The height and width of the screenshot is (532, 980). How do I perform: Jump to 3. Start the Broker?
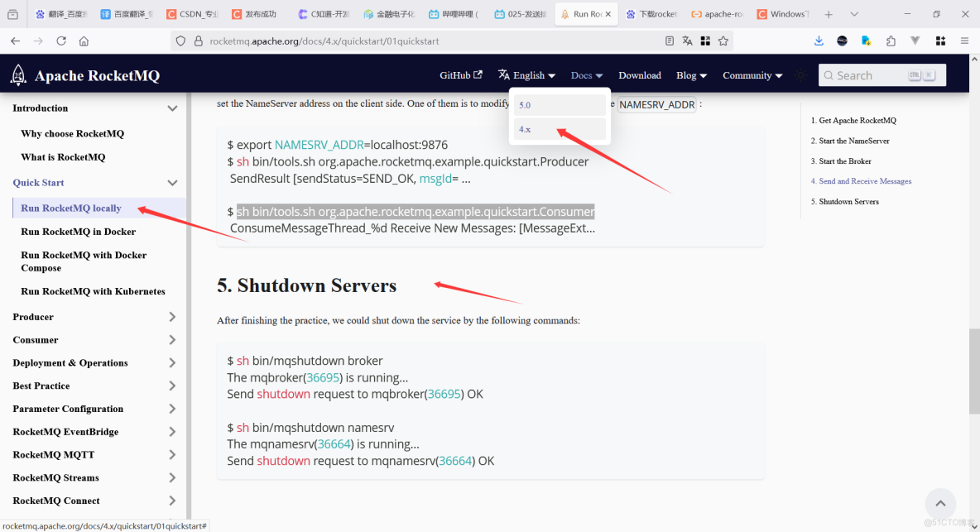coord(841,161)
